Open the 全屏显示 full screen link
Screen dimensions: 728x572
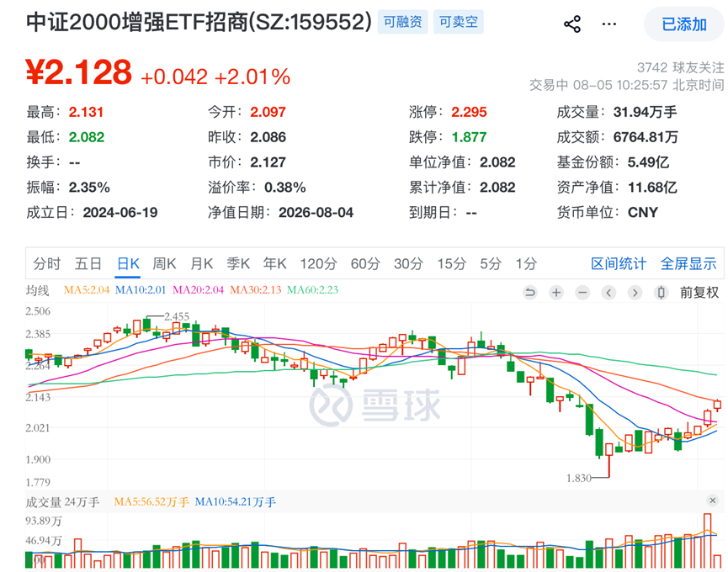coord(688,263)
